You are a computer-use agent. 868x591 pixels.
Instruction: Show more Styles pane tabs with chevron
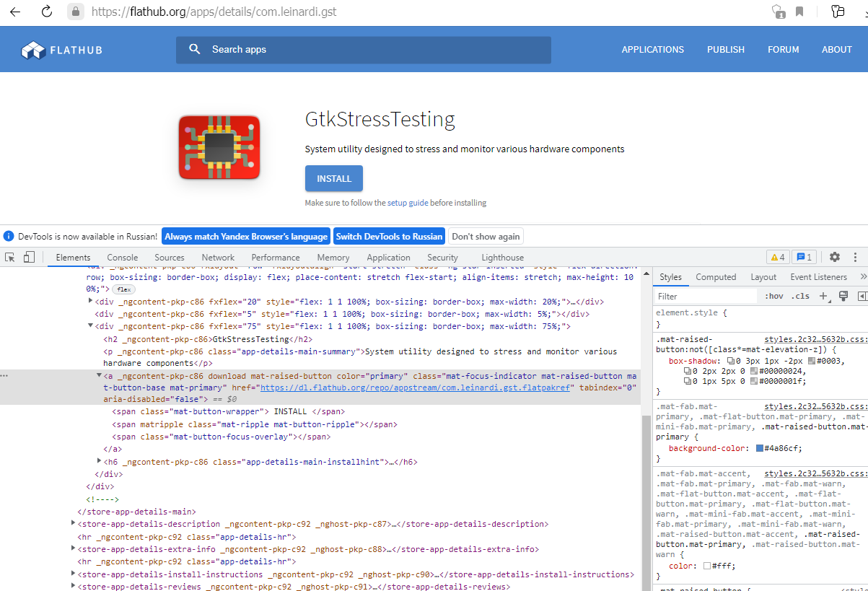tap(863, 276)
